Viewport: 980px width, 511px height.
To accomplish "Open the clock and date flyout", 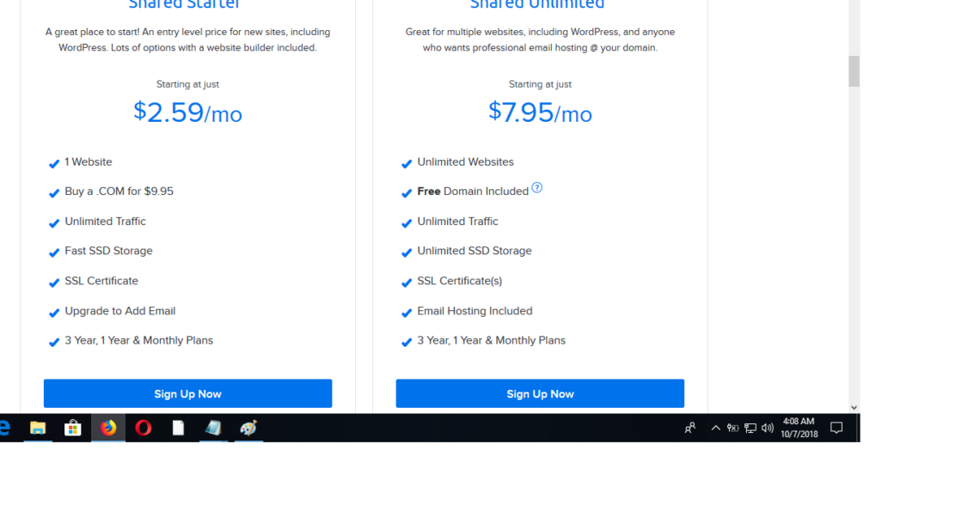I will [x=799, y=428].
